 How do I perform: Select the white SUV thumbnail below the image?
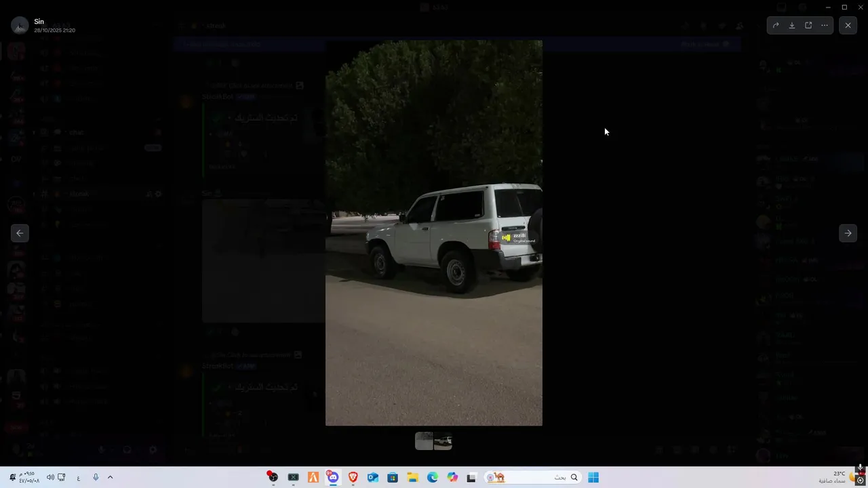pyautogui.click(x=443, y=441)
